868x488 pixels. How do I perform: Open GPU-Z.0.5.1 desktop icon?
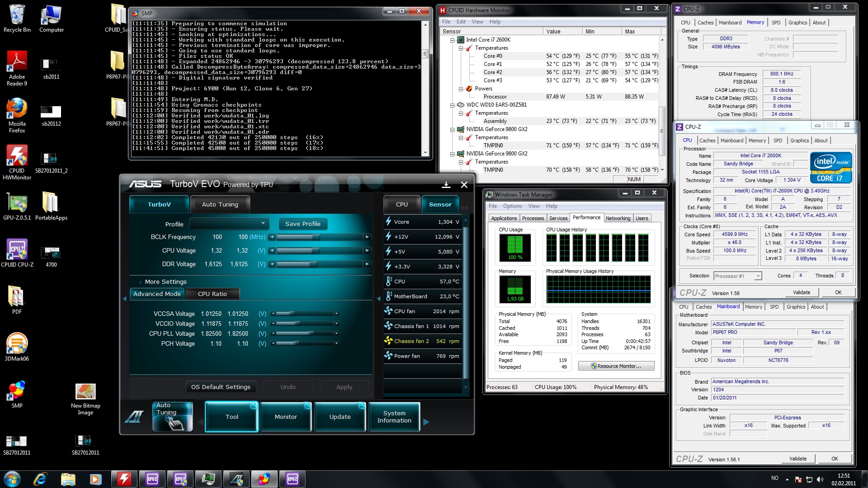pos(17,206)
